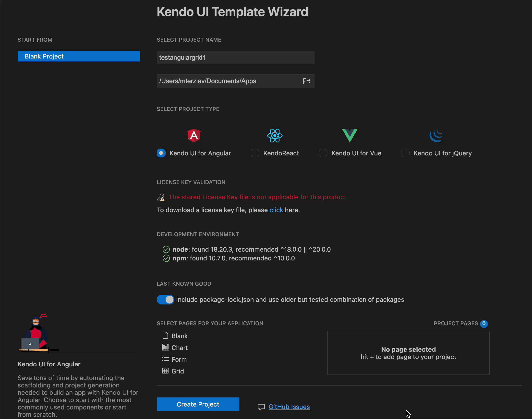Click the Kendo ninja mascot illustration
The image size is (532, 419).
(39, 333)
